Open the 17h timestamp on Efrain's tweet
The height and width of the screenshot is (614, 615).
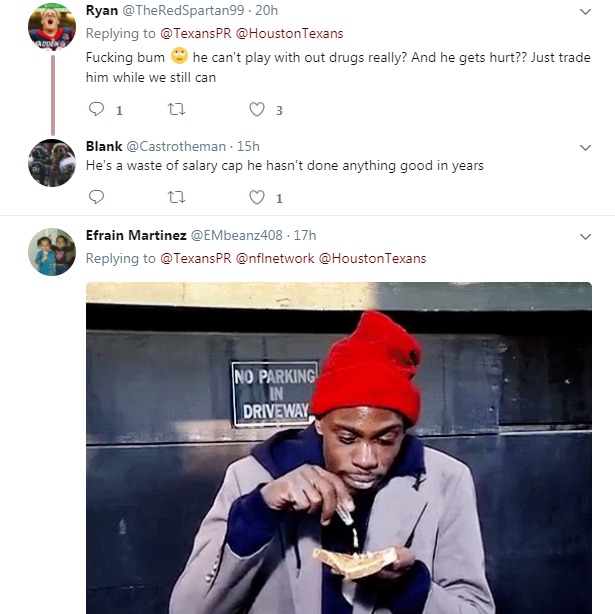pyautogui.click(x=304, y=236)
